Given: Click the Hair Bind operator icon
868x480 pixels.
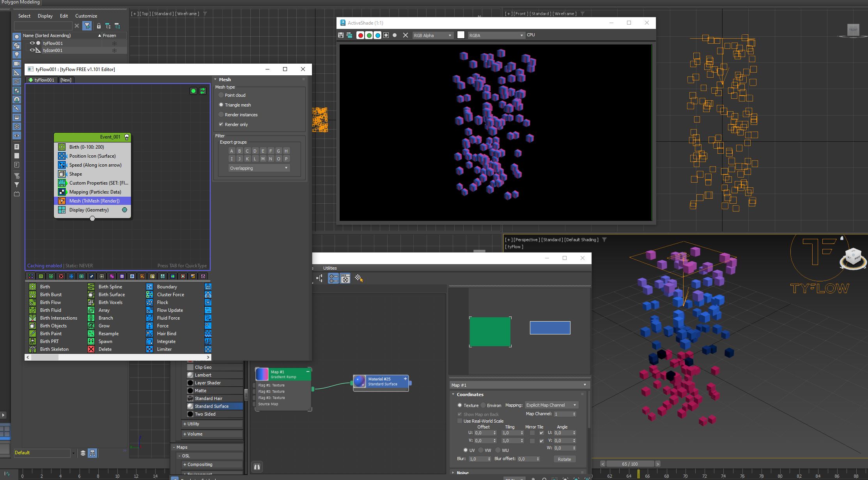Looking at the screenshot, I should [x=150, y=334].
